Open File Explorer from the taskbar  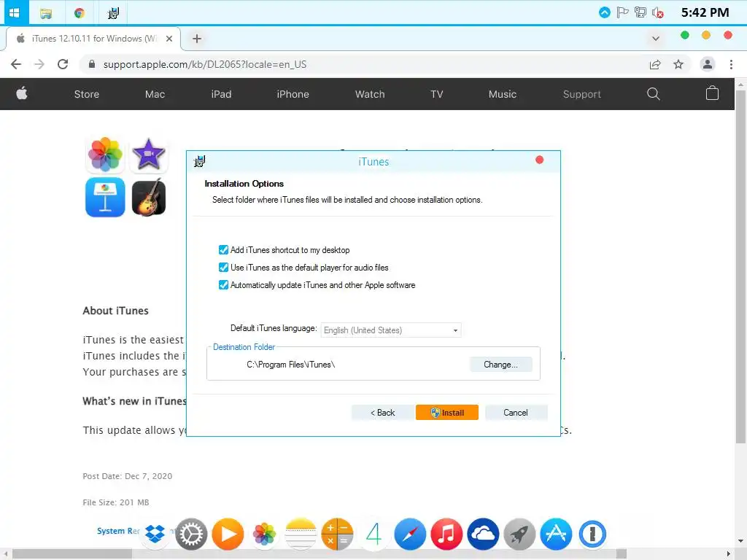coord(46,13)
